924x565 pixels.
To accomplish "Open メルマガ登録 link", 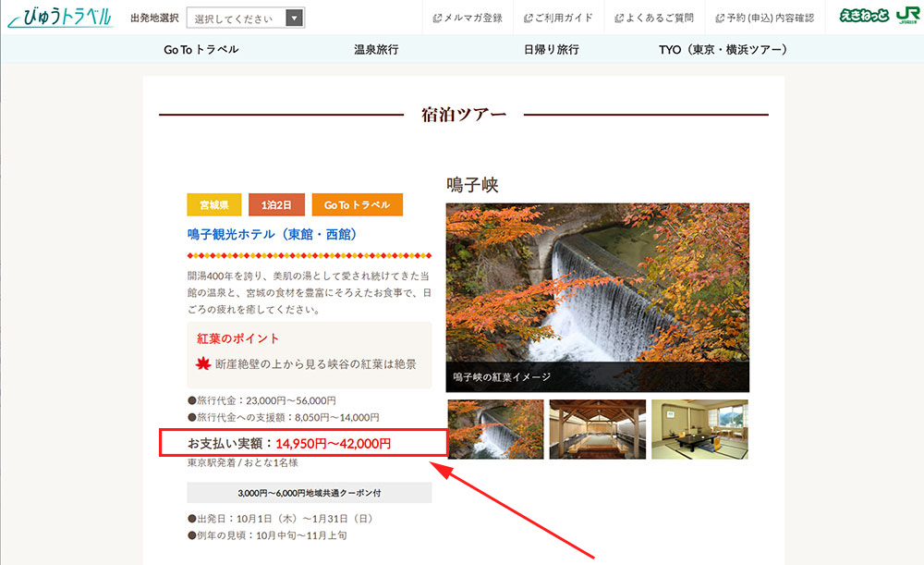I will click(x=468, y=18).
